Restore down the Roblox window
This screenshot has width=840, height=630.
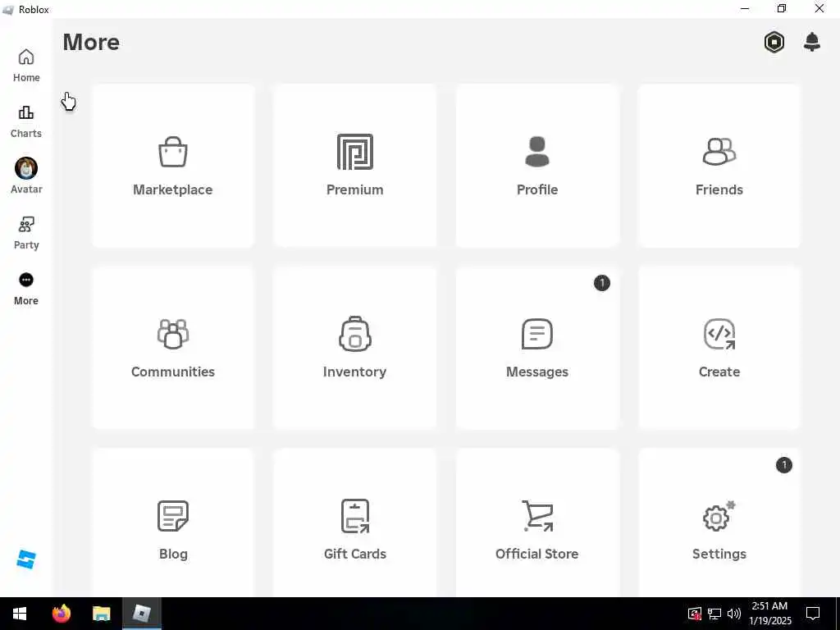click(x=782, y=8)
